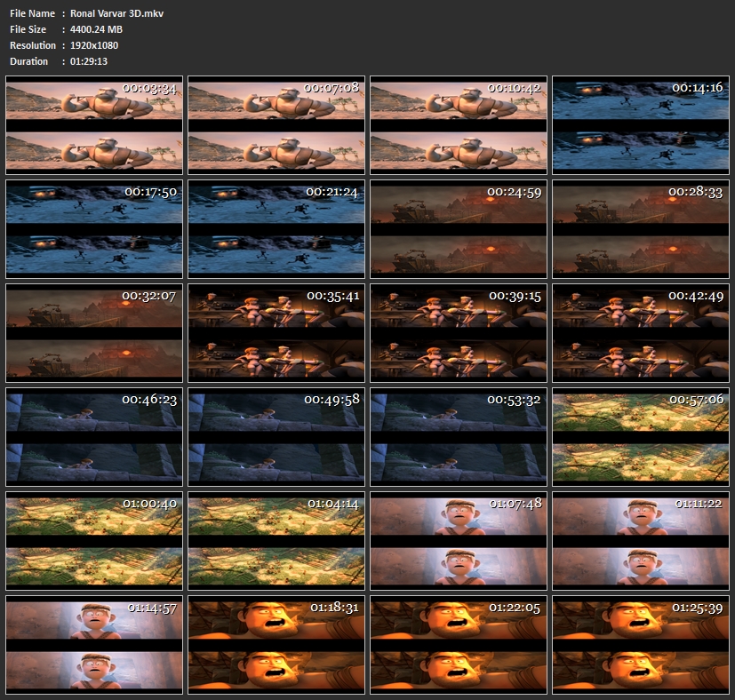Viewport: 735px width, 700px height.
Task: Click the File Name label
Action: click(x=32, y=13)
